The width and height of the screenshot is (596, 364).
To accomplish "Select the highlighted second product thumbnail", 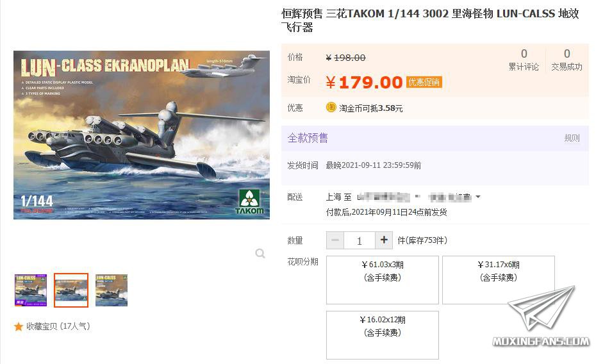I will pos(71,290).
